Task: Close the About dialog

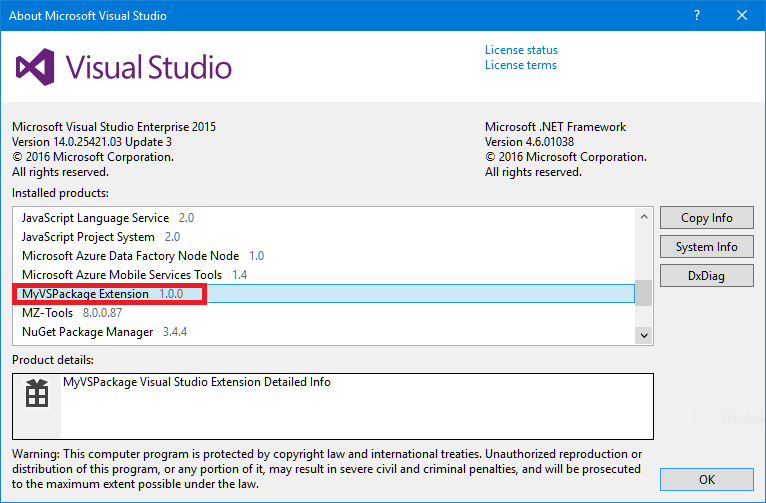Action: click(742, 15)
